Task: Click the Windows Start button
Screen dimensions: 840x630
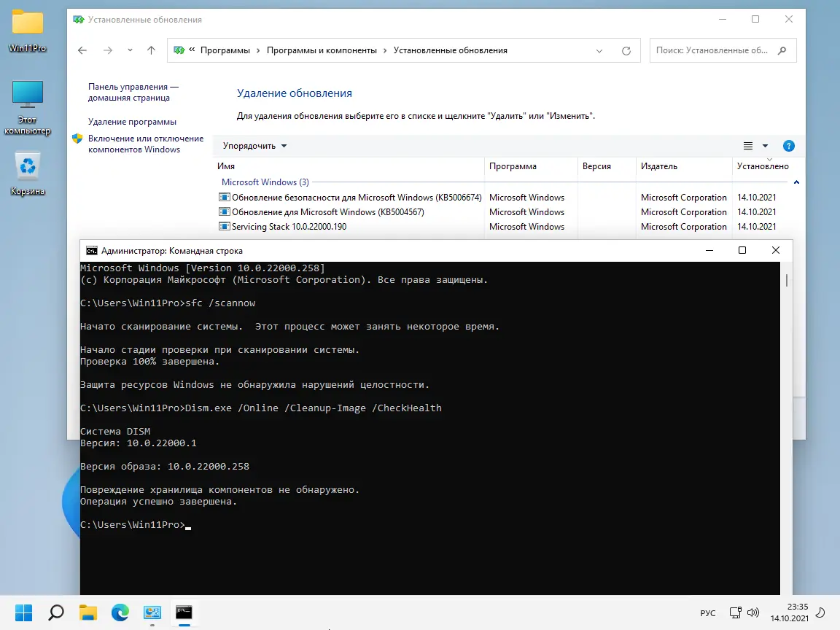Action: pyautogui.click(x=24, y=613)
